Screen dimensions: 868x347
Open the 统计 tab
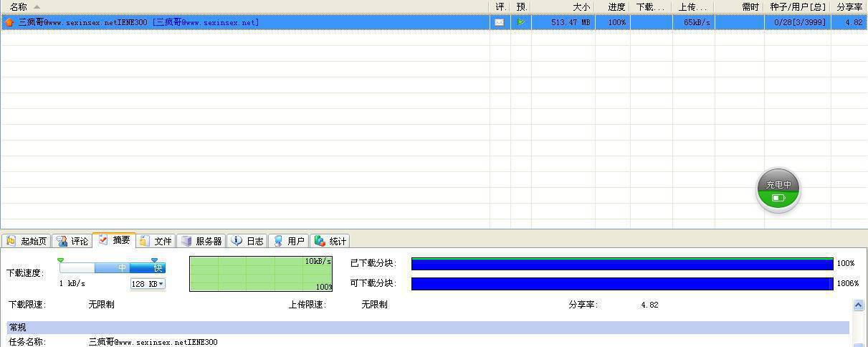pyautogui.click(x=330, y=241)
